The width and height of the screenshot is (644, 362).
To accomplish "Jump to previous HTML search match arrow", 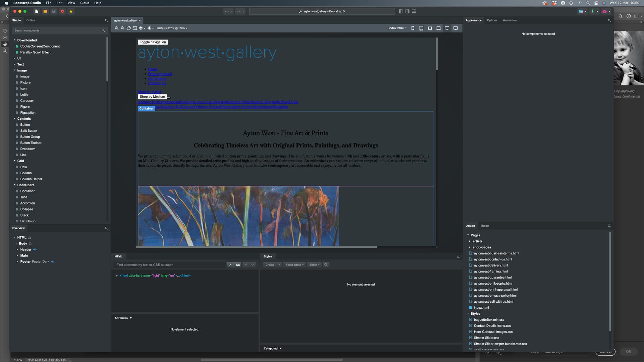I will pos(246,265).
